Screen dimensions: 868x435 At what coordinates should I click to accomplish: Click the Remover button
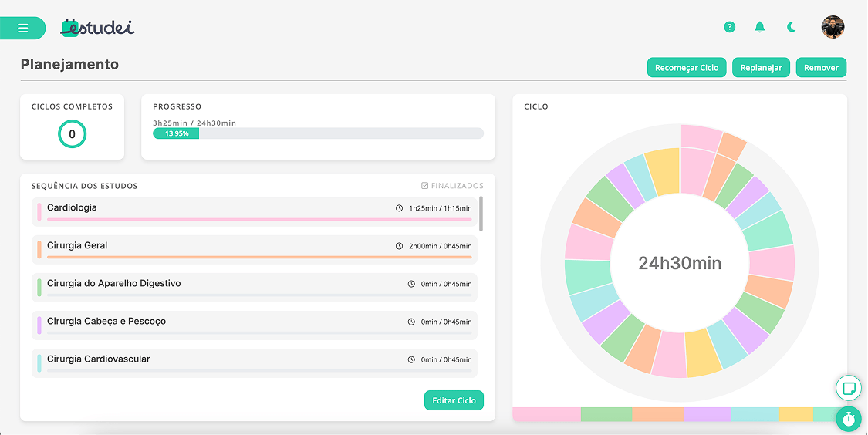pos(821,68)
